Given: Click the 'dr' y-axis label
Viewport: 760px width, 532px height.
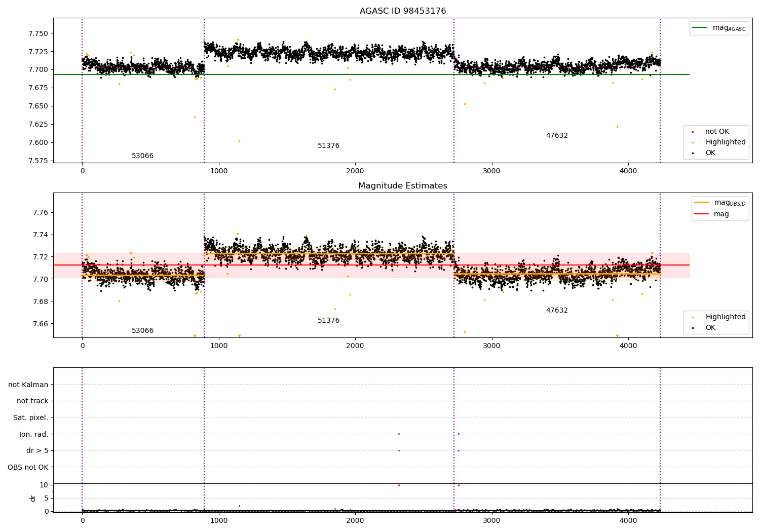Looking at the screenshot, I should click(33, 498).
